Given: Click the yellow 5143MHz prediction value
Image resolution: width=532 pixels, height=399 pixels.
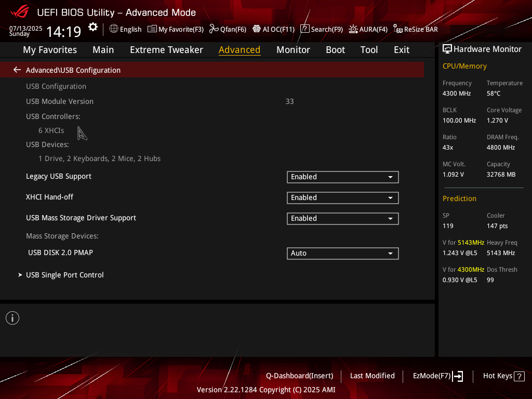Looking at the screenshot, I should tap(471, 243).
